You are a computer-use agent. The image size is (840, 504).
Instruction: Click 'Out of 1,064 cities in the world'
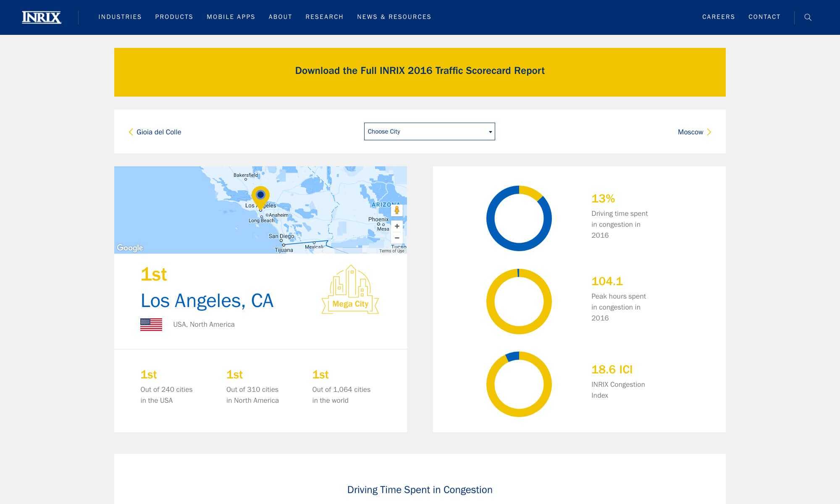(341, 395)
